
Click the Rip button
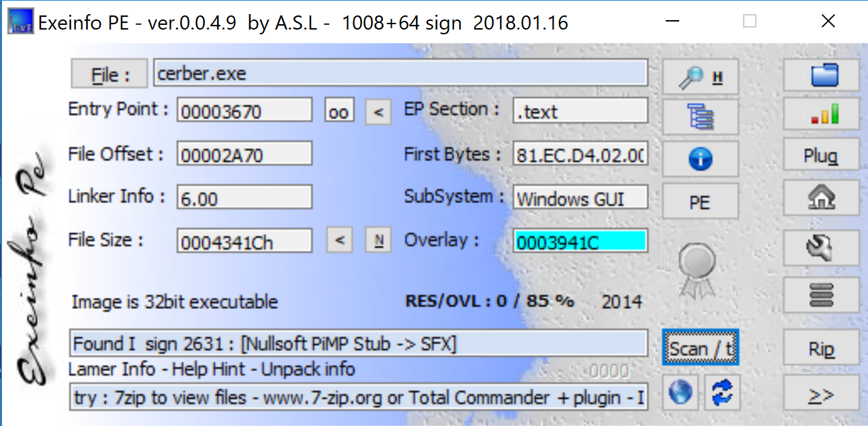[x=821, y=348]
